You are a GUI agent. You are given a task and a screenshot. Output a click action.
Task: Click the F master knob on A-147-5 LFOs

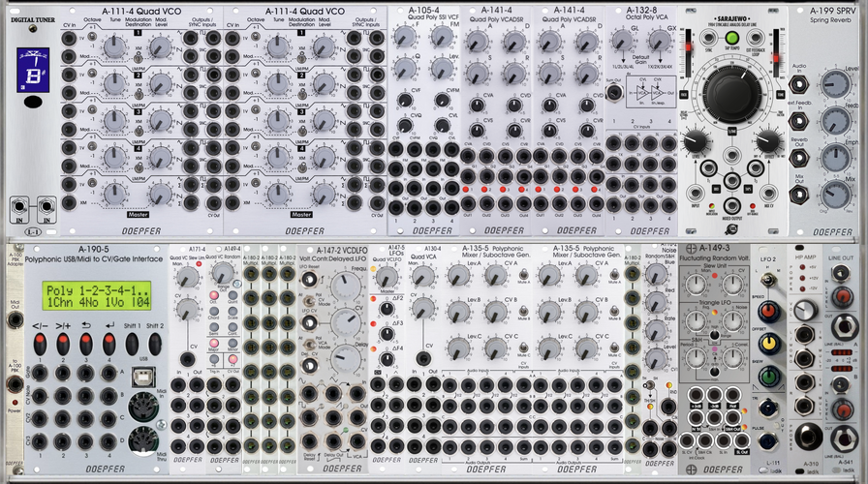point(387,276)
